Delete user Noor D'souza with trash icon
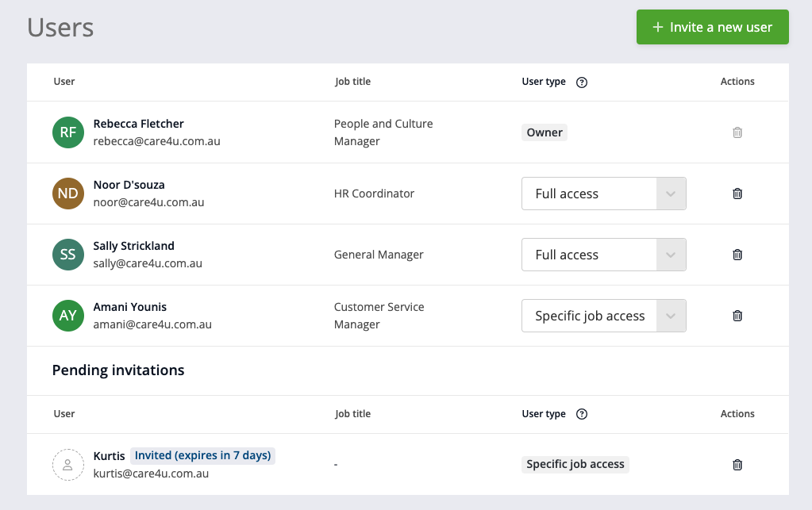The height and width of the screenshot is (510, 812). pyautogui.click(x=737, y=194)
